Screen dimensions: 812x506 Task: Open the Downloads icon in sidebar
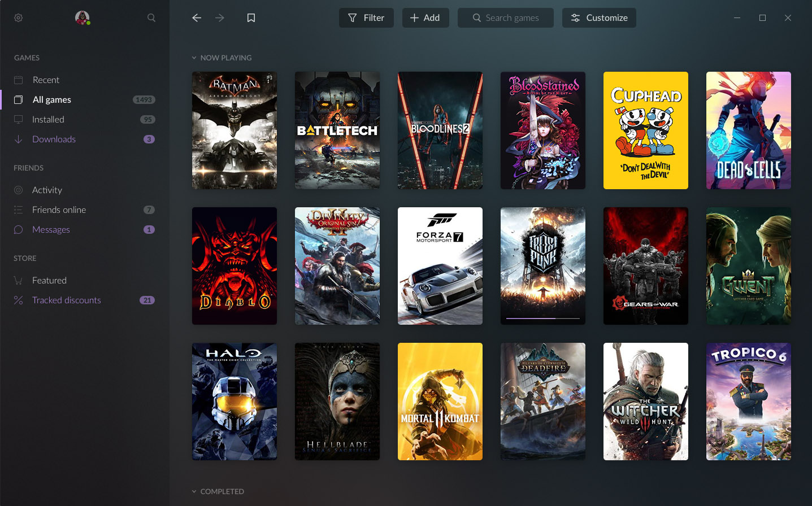[19, 139]
